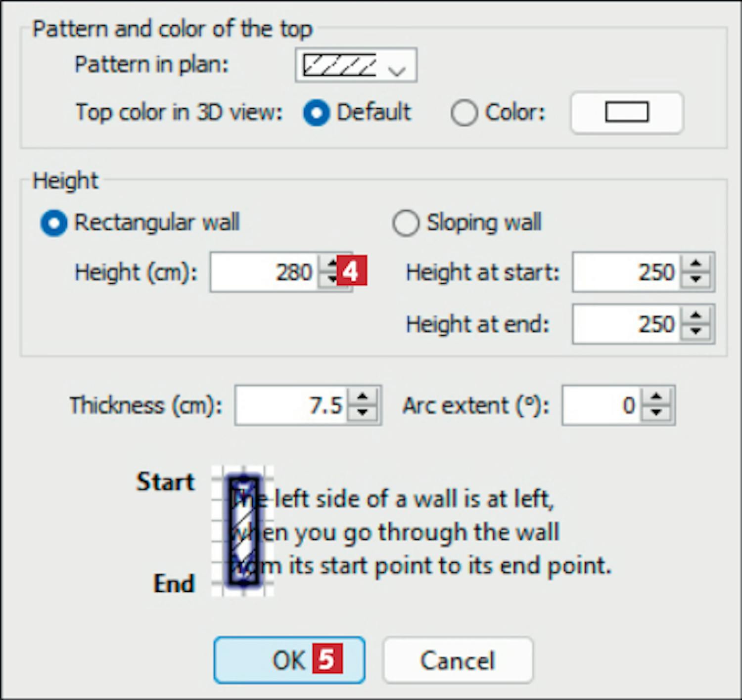Click the Thickness (cm) input field

(x=291, y=406)
